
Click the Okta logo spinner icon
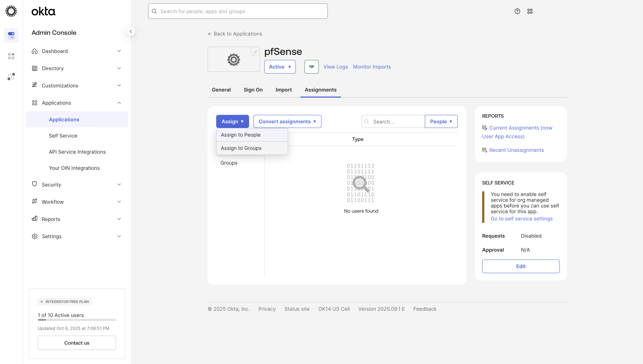coord(11,11)
